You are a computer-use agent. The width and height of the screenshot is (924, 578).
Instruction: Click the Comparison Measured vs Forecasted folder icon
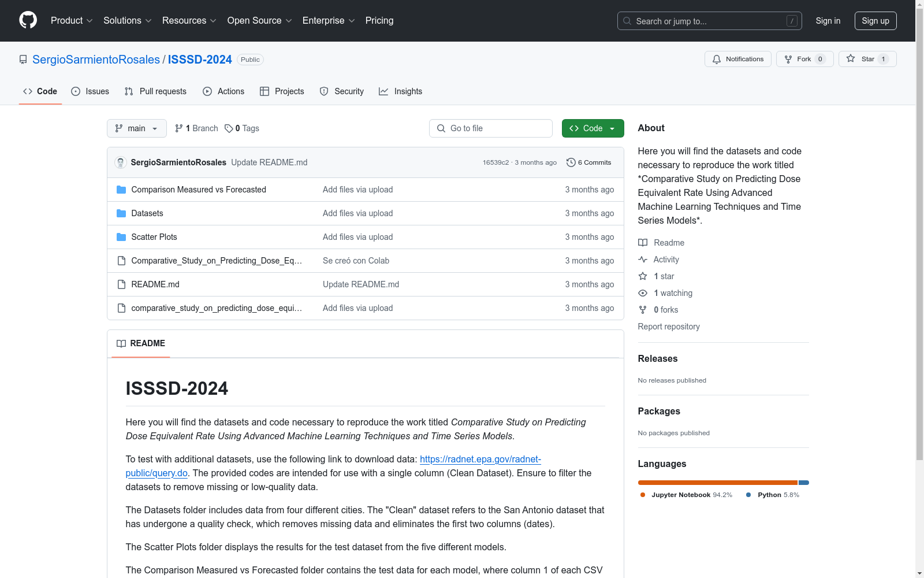[121, 190]
